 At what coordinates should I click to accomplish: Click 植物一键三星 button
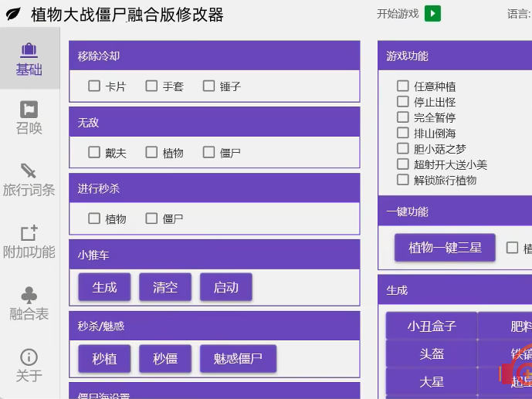click(x=445, y=248)
